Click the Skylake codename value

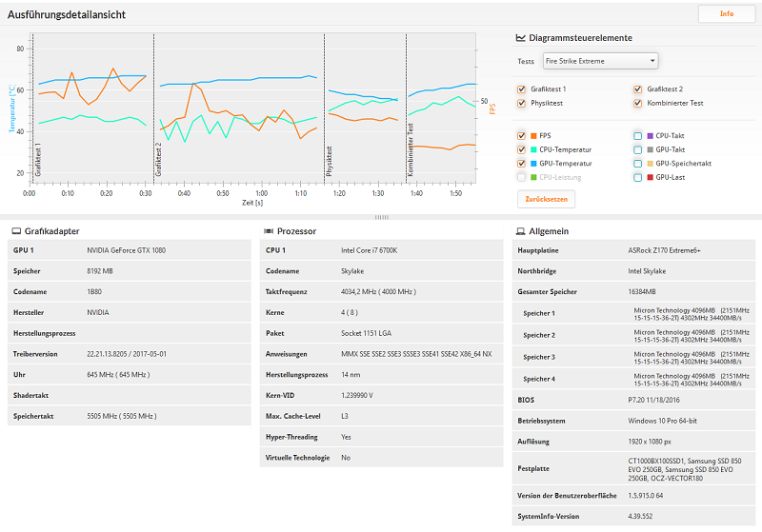click(352, 271)
